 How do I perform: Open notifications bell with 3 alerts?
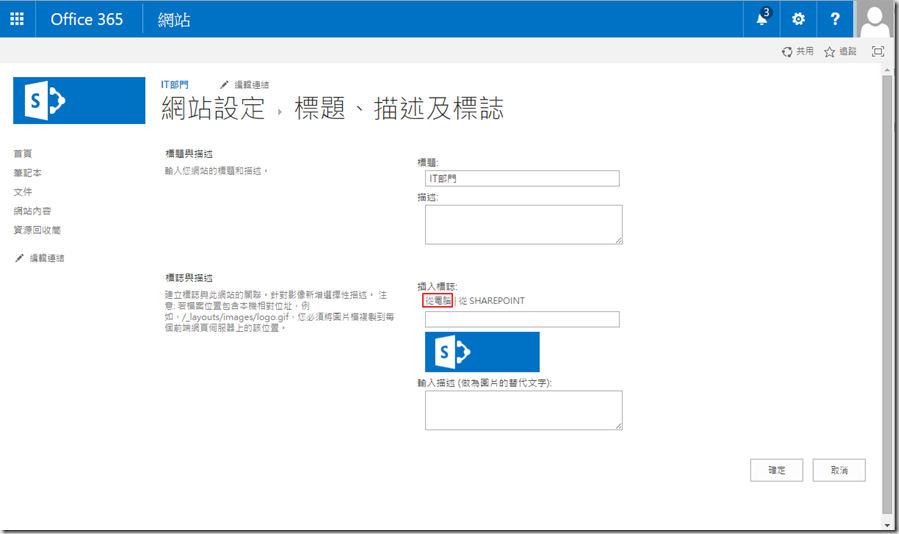[x=762, y=19]
